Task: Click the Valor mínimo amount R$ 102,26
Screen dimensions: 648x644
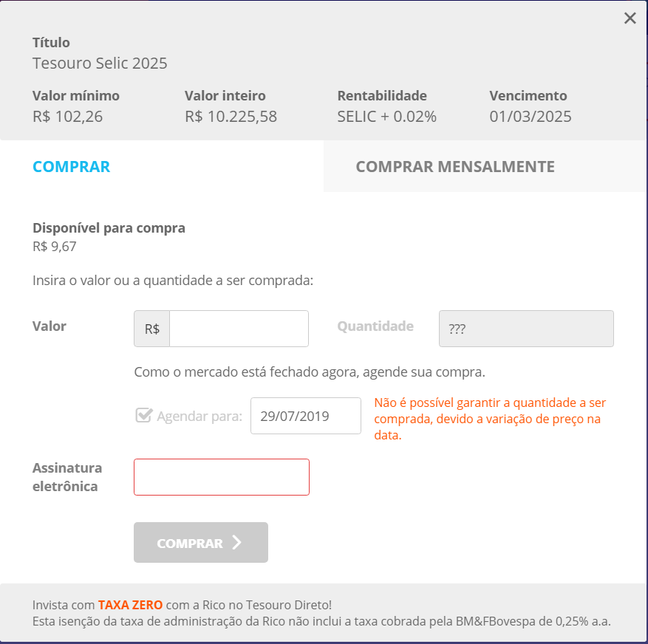Action: (x=68, y=117)
